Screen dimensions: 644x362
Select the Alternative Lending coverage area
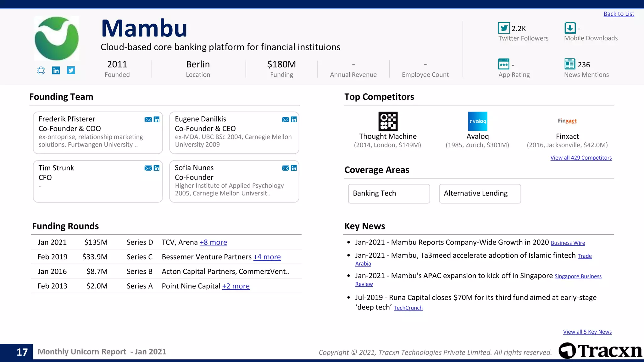coord(480,194)
